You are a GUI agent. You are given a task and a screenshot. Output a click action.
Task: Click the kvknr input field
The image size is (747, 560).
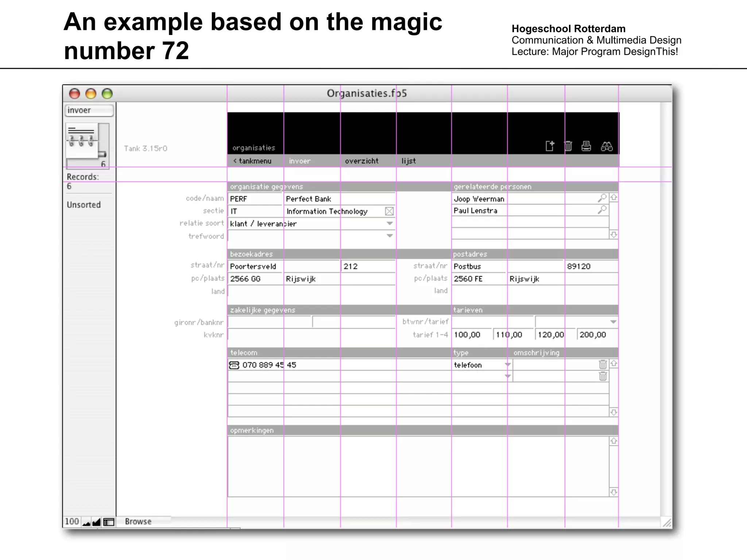click(312, 334)
